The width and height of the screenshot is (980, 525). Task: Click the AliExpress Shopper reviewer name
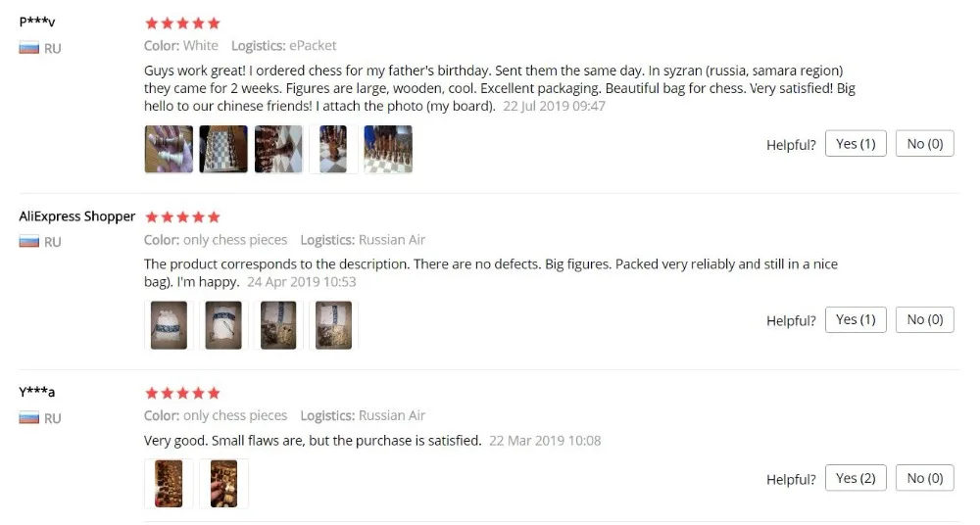pyautogui.click(x=76, y=216)
